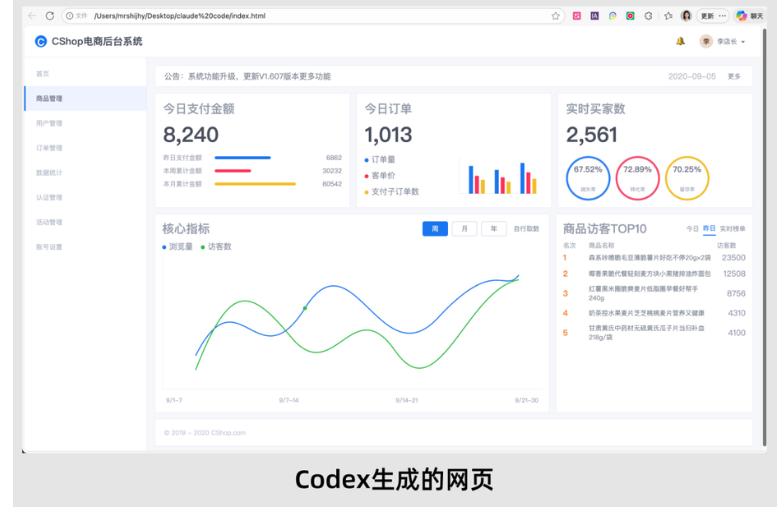
Task: Open 数据统计 in the sidebar
Action: point(49,172)
